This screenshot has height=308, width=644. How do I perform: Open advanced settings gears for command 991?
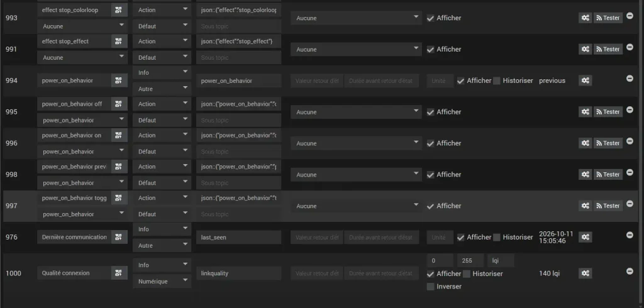click(x=586, y=49)
